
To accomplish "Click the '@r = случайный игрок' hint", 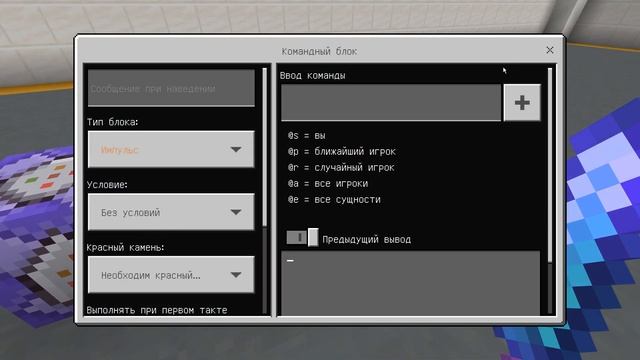I will [x=341, y=167].
